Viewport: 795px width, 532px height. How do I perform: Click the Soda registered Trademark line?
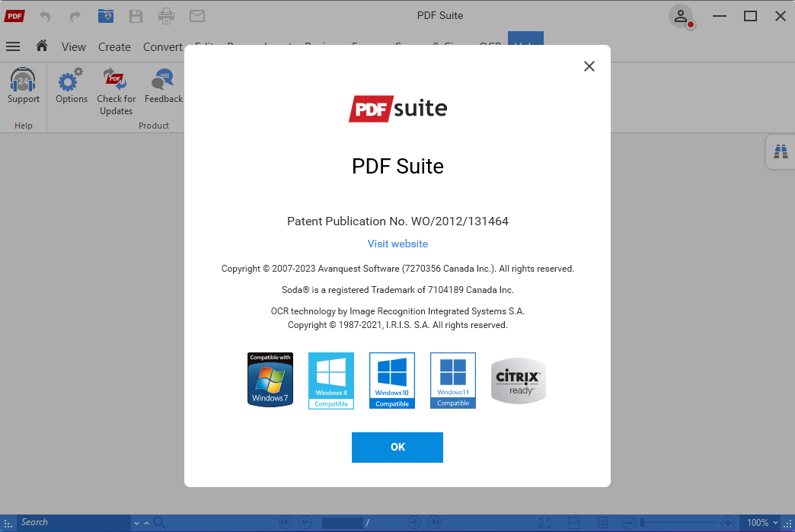pyautogui.click(x=397, y=290)
